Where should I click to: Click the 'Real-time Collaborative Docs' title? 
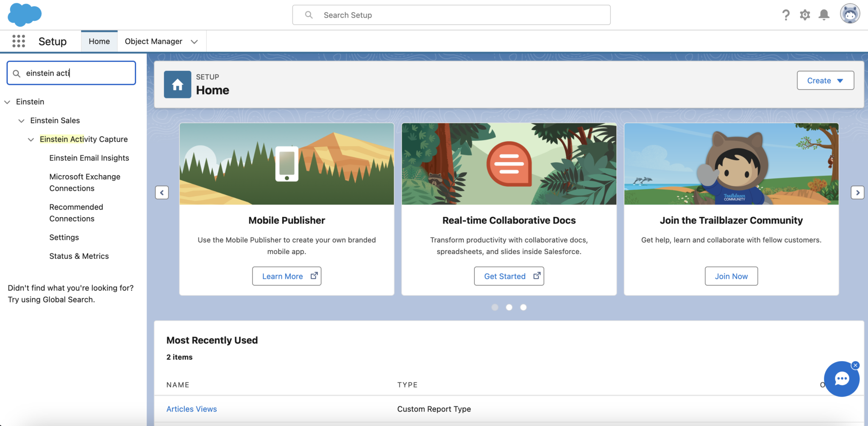click(509, 220)
